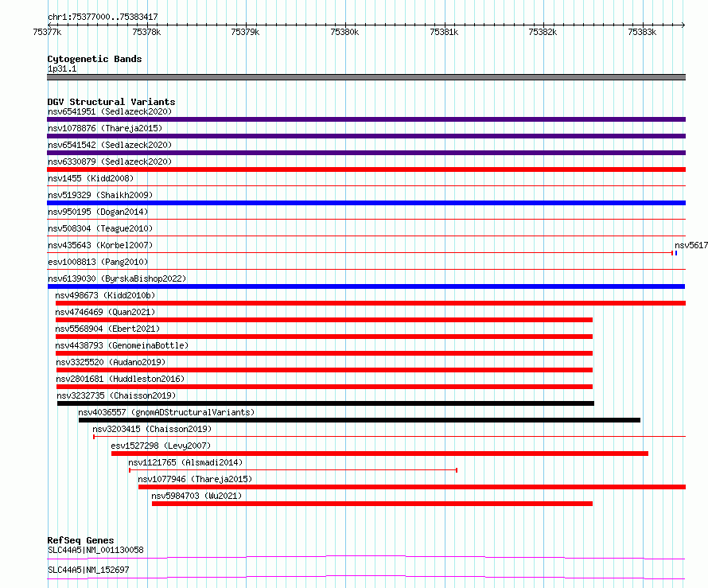708x588 pixels.
Task: Click the 1p31.1 band label
Action: pyautogui.click(x=62, y=68)
